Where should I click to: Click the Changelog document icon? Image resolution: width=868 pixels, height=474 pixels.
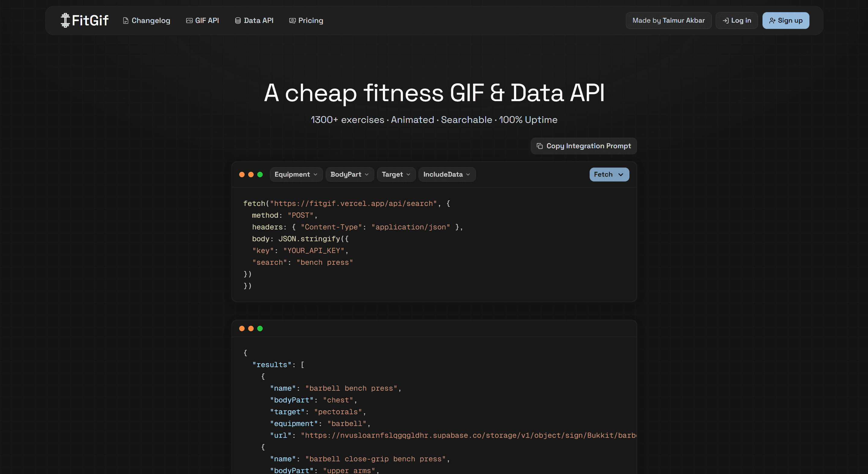point(126,21)
